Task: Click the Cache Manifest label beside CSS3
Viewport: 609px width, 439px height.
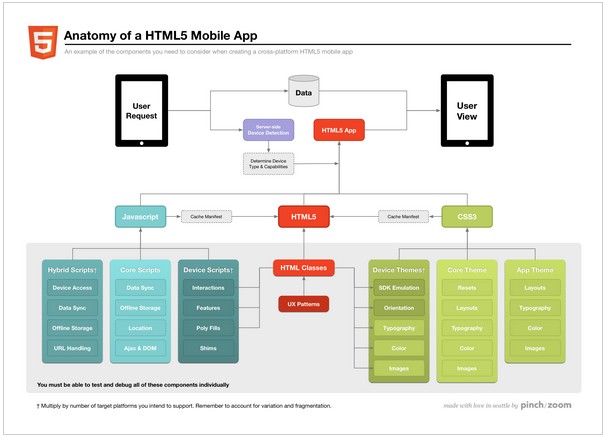Action: pyautogui.click(x=402, y=215)
